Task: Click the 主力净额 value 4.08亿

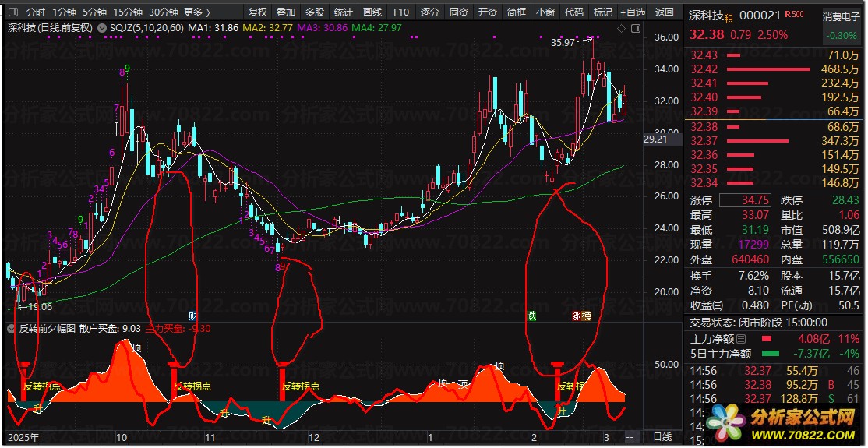Action: [815, 339]
